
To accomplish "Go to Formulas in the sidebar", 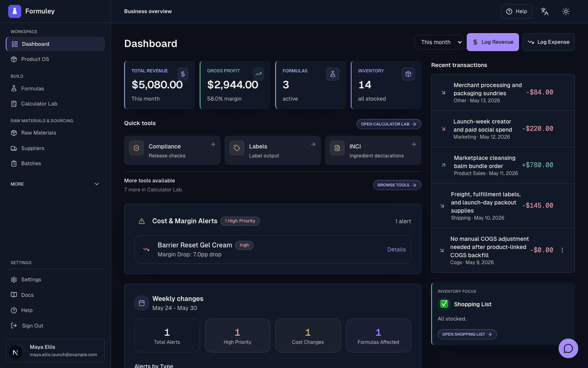I will point(55,89).
